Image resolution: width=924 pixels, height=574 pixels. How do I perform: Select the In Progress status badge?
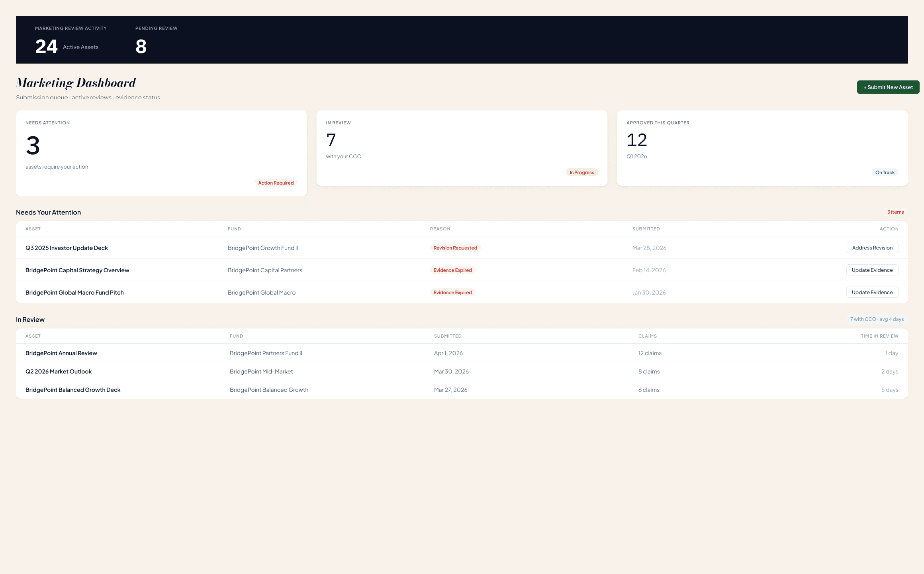581,172
